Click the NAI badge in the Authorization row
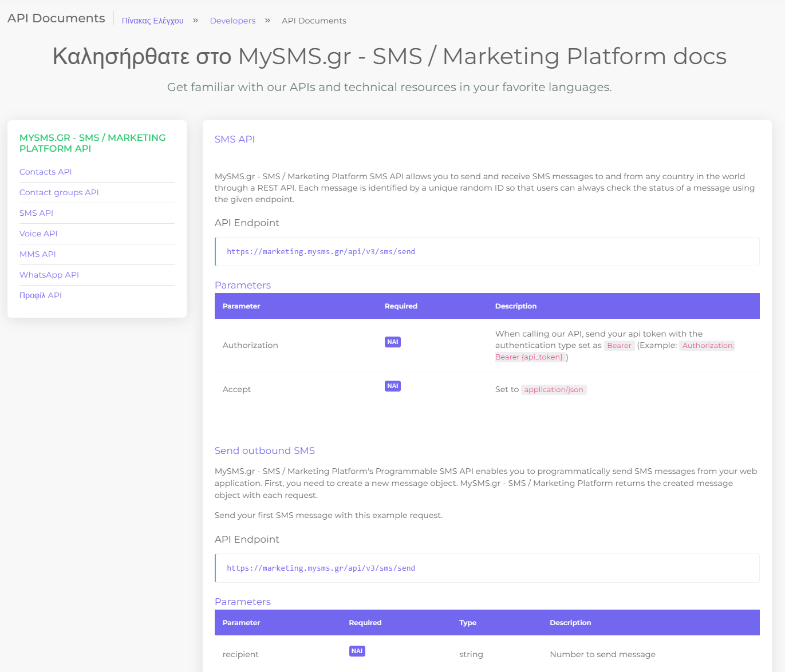The height and width of the screenshot is (672, 785). [x=393, y=342]
